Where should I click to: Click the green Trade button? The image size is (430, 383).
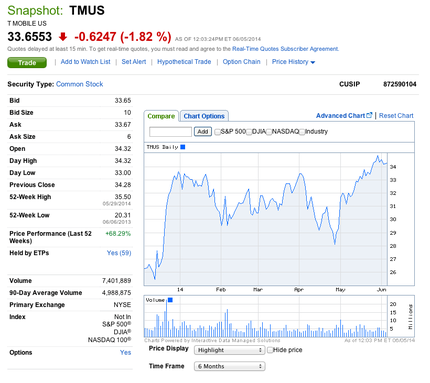[27, 63]
